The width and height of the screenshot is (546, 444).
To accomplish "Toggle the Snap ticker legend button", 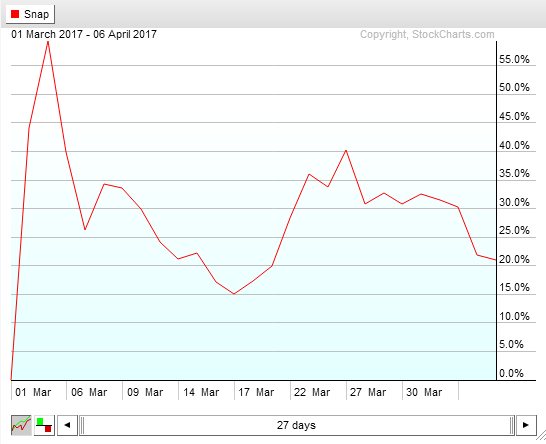I will coord(30,14).
